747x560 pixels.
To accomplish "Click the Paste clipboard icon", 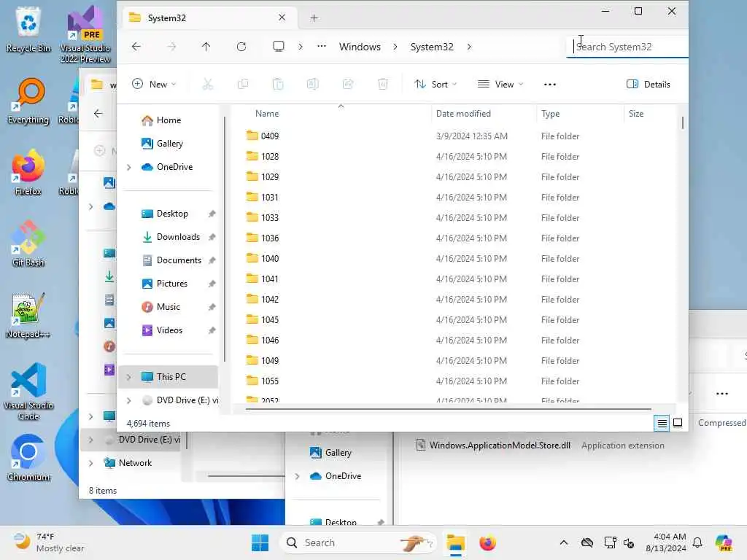I will 278,85.
